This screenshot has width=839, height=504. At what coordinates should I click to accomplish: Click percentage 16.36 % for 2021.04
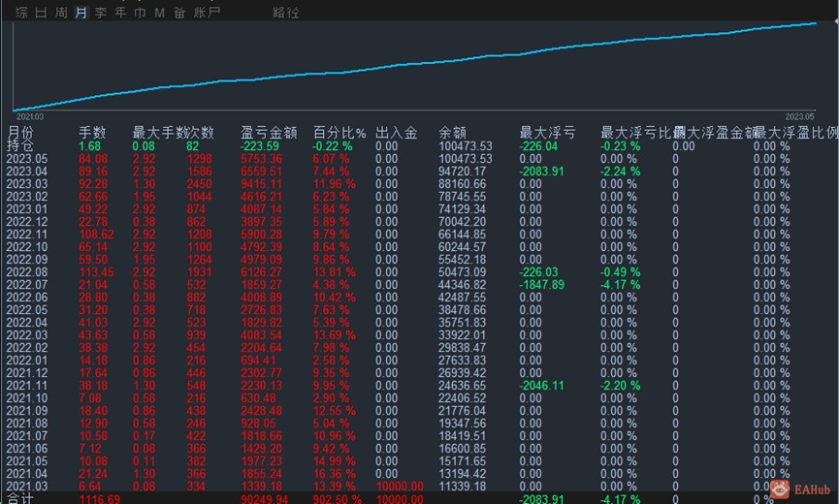click(334, 474)
